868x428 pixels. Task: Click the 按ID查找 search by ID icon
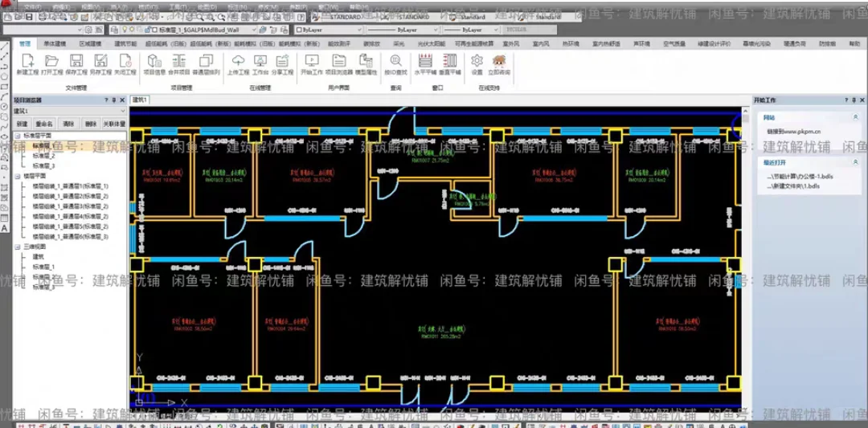click(395, 64)
